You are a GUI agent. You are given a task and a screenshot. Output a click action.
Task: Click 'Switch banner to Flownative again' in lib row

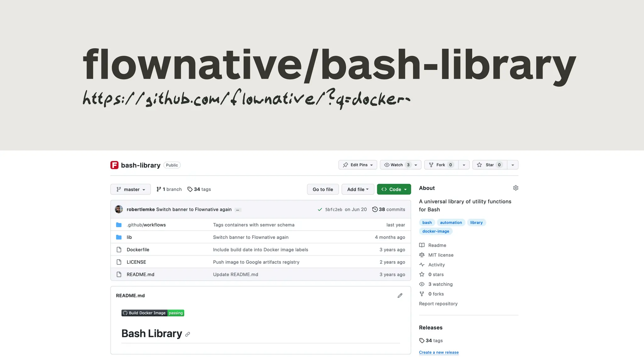(251, 237)
